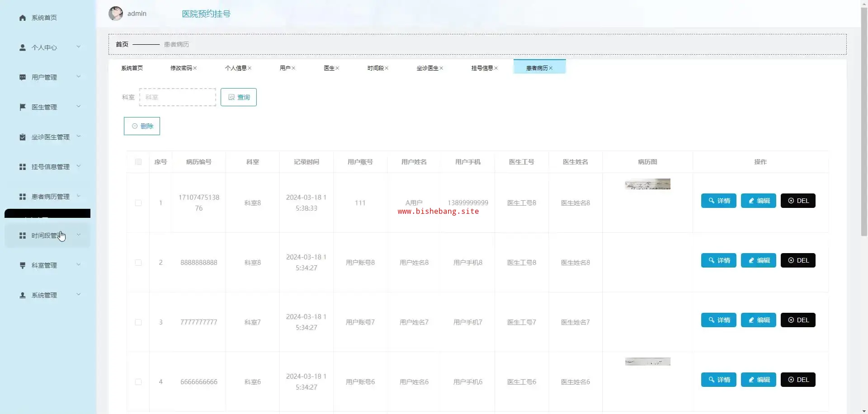
Task: Click the admin avatar picture
Action: (x=116, y=14)
